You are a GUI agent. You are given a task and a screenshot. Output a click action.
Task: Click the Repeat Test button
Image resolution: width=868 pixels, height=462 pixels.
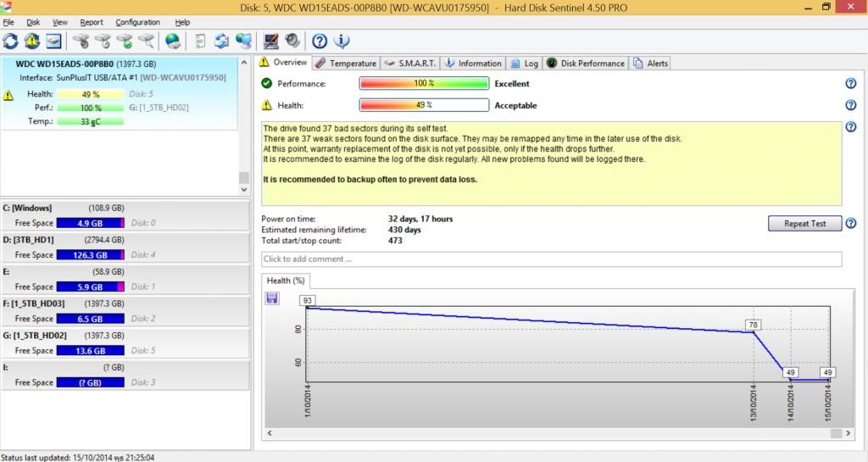[x=805, y=224]
